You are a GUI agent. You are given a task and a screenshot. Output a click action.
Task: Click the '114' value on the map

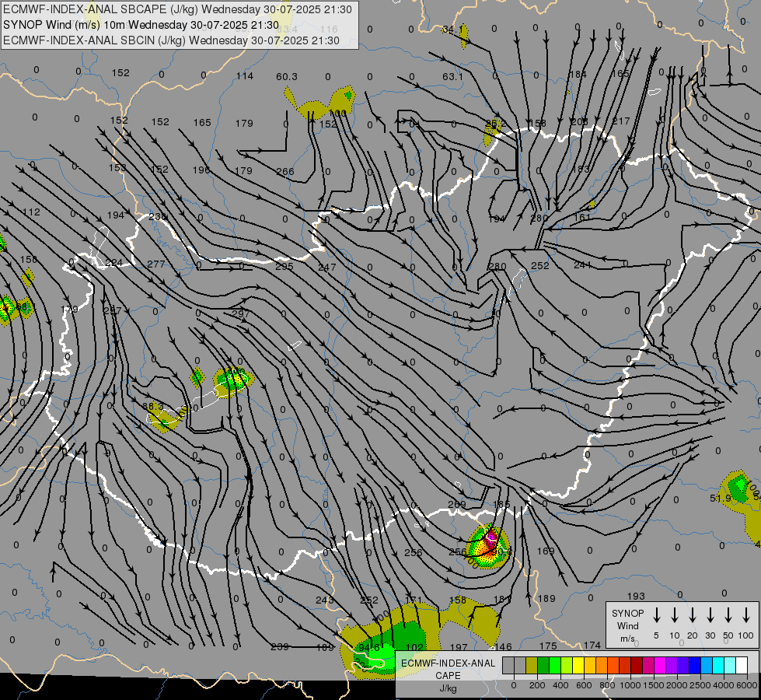coord(245,75)
